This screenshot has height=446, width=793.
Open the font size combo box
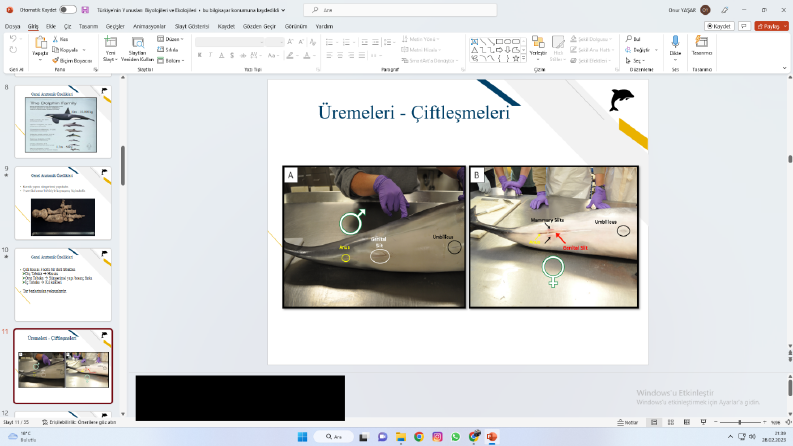[274, 42]
